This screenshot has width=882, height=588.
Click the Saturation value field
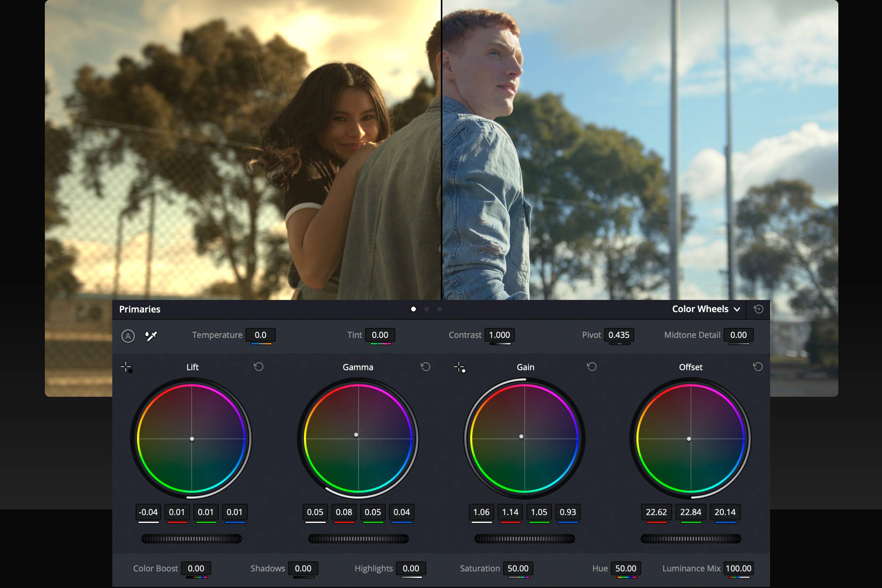[518, 569]
